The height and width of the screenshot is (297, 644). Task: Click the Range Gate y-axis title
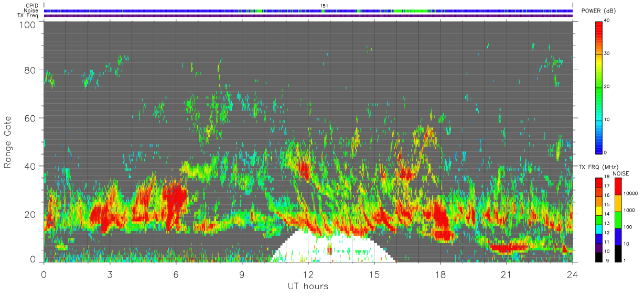(8, 142)
